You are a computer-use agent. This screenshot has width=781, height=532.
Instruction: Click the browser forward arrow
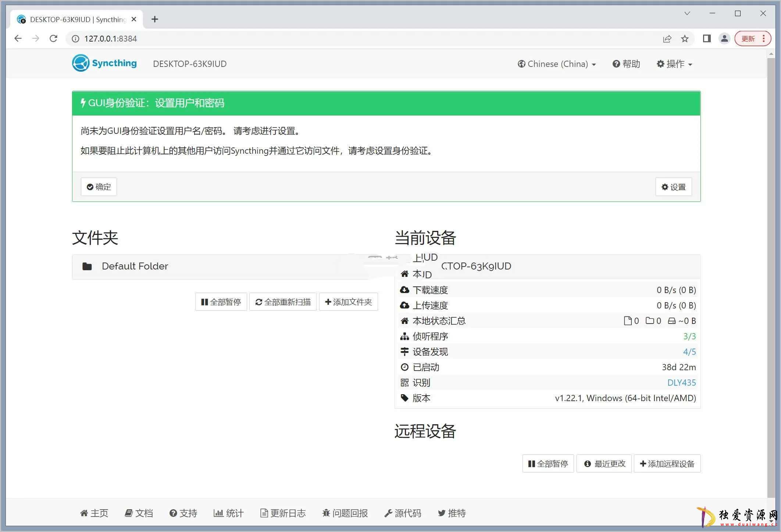tap(36, 39)
